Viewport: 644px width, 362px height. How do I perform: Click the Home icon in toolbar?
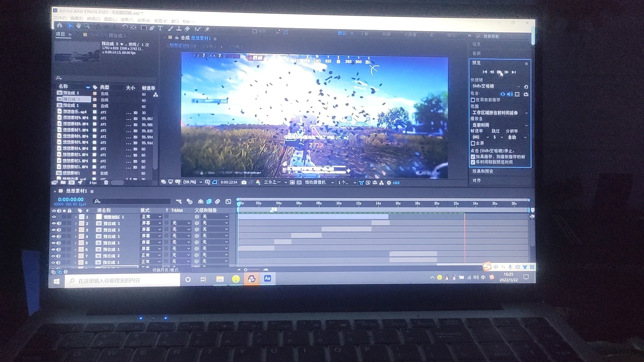pyautogui.click(x=60, y=25)
